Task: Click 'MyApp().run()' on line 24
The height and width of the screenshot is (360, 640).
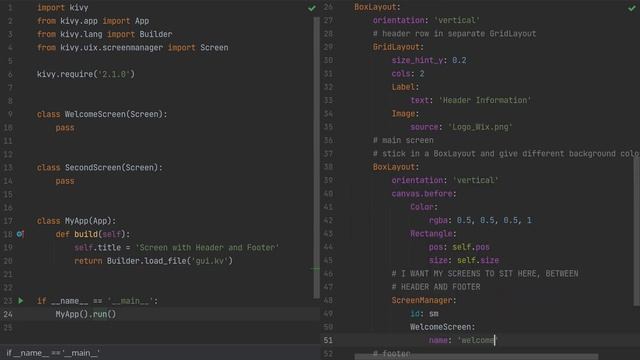Action: pos(86,314)
